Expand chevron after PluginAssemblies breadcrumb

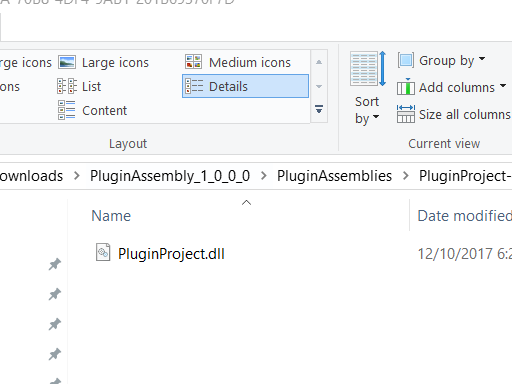tap(406, 176)
